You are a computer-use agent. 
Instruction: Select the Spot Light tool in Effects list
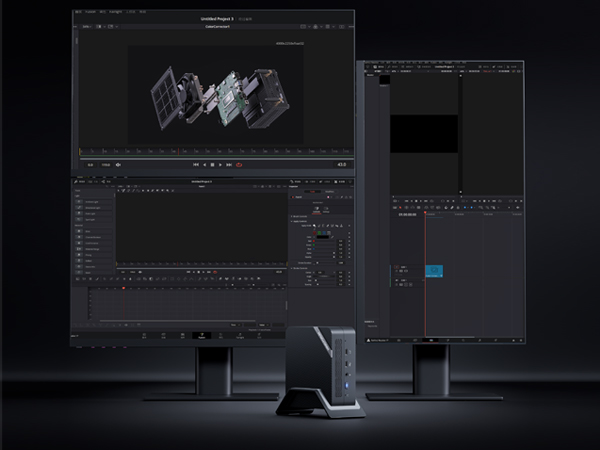click(90, 220)
